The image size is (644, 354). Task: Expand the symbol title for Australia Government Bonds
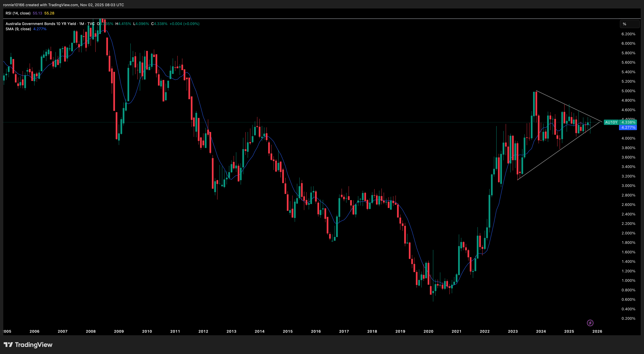[40, 24]
